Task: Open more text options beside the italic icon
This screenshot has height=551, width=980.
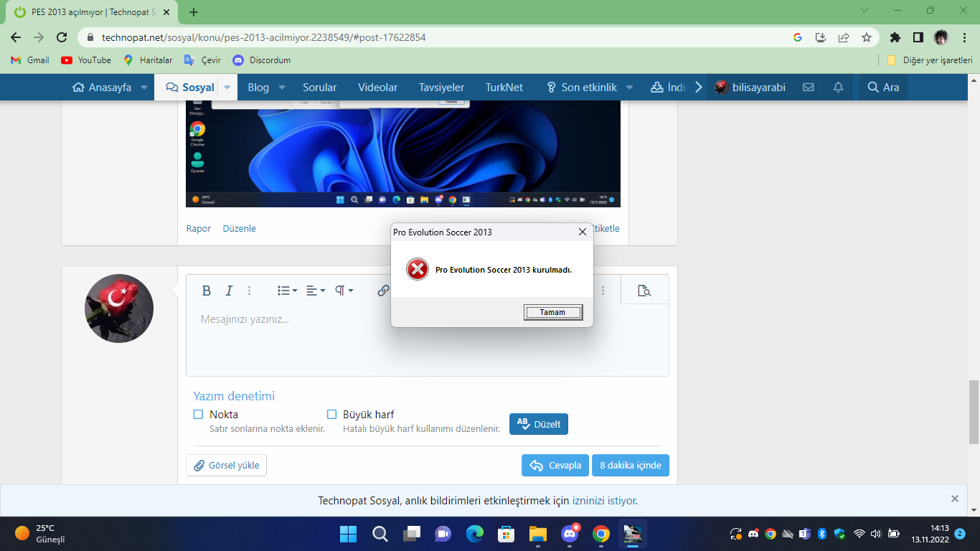Action: coord(250,291)
